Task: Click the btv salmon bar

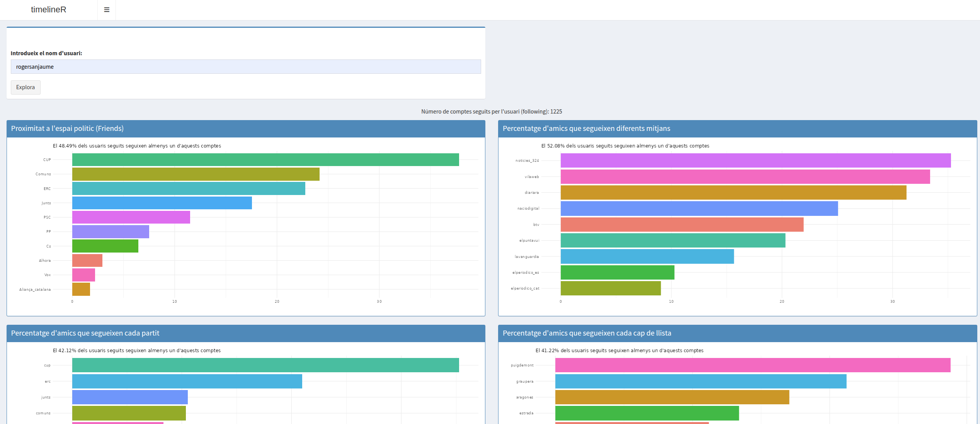Action: 682,225
